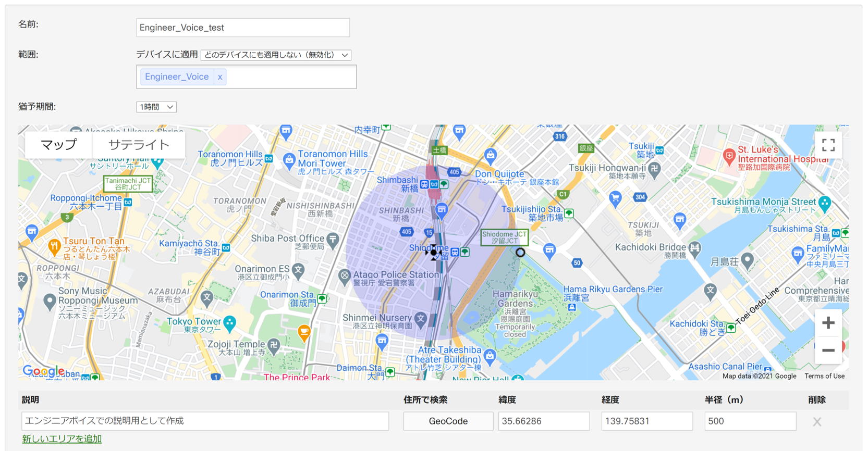Open the Terms of Use link
Viewport: 868px width, 451px height.
click(x=824, y=376)
